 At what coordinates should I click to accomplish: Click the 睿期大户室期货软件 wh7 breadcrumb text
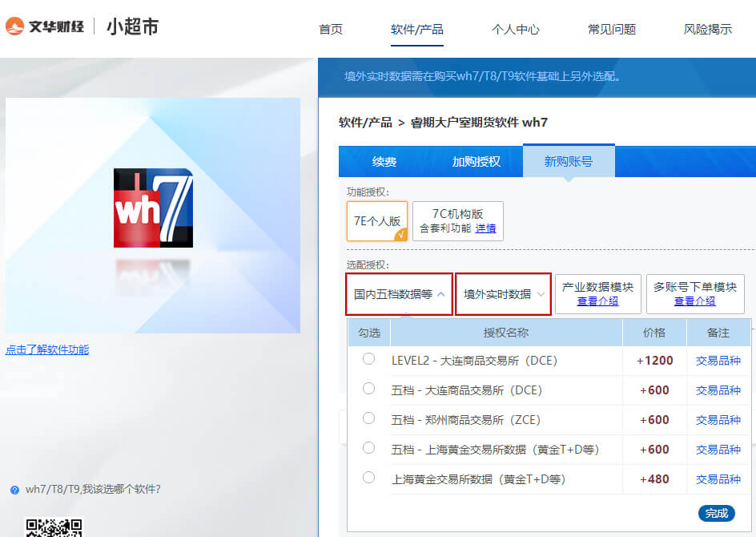click(479, 123)
